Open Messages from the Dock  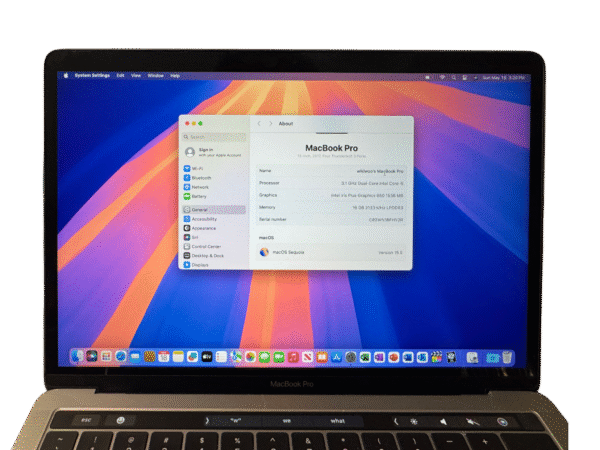tap(265, 357)
